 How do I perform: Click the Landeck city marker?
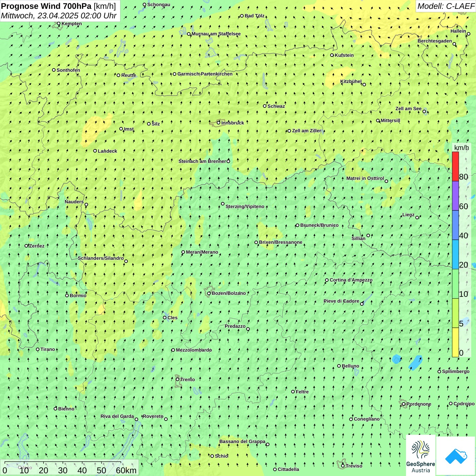tap(95, 151)
